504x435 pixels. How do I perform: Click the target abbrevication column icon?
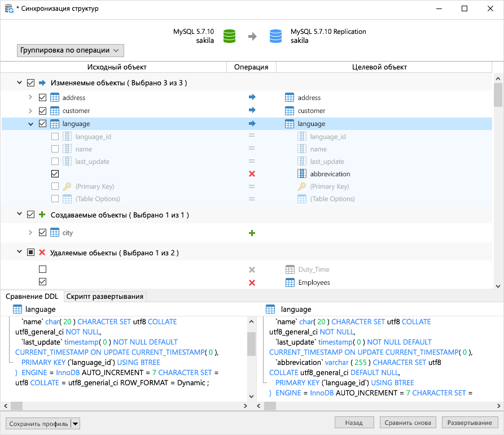pos(302,174)
